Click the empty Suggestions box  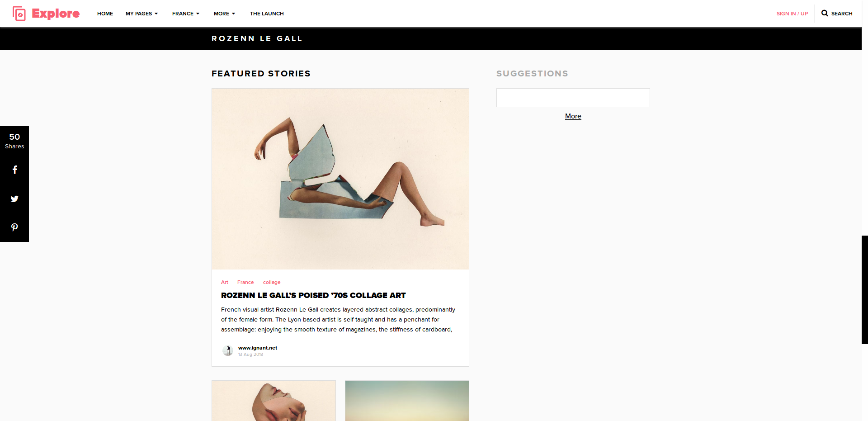tap(573, 98)
